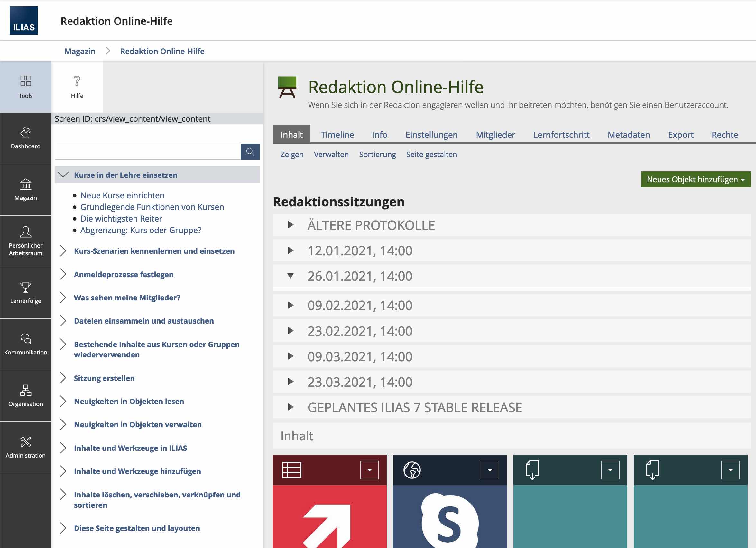Screen dimensions: 756x548
Task: Click the ILIAS logo
Action: [x=24, y=21]
